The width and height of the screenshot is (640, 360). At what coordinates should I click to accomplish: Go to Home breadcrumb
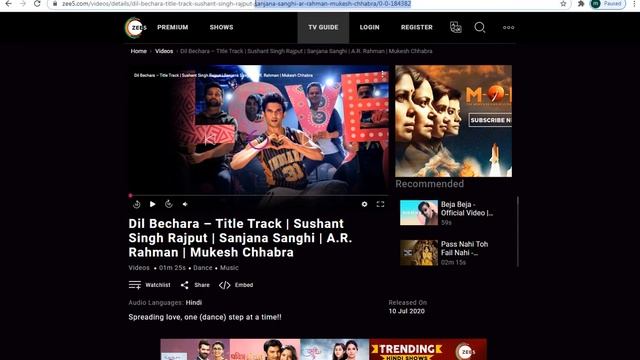click(x=139, y=51)
